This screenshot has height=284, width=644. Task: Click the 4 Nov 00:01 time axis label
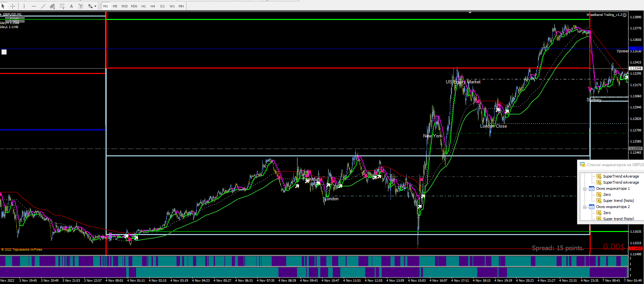(114, 281)
